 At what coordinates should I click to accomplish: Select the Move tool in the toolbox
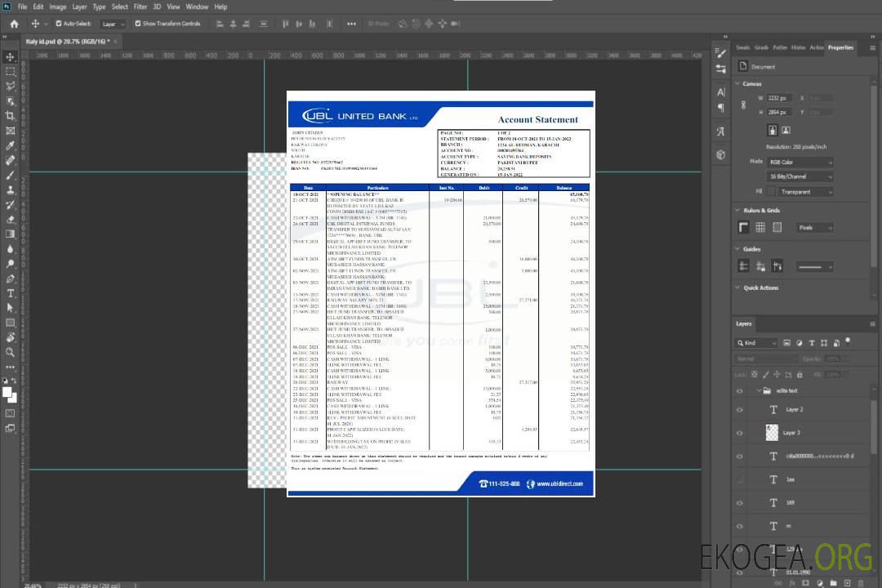point(10,57)
